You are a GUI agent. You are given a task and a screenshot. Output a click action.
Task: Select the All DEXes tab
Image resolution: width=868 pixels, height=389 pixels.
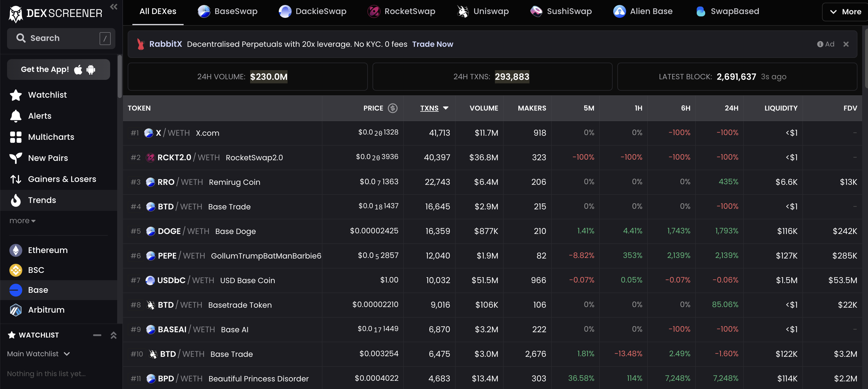click(x=158, y=12)
